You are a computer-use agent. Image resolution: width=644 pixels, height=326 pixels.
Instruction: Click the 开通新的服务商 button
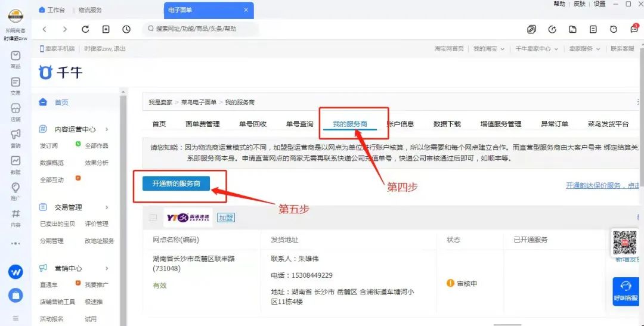pyautogui.click(x=176, y=184)
